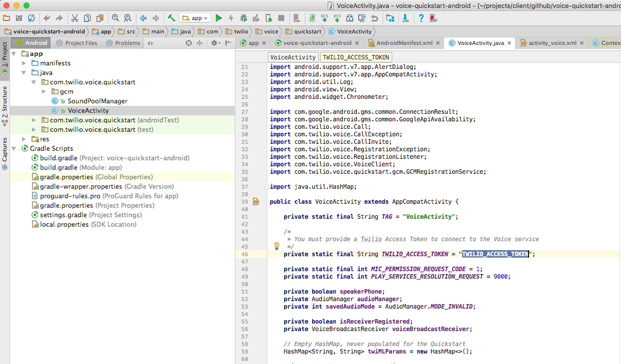This screenshot has width=621, height=364.
Task: Click VCS Commit up-arrow icon
Action: (337, 18)
